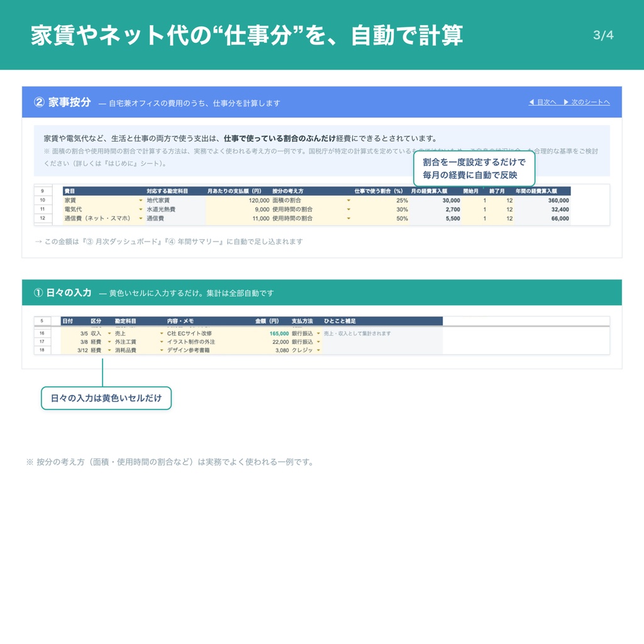Open 使用時間の割合 dropdown in 電気代 row

pos(348,209)
